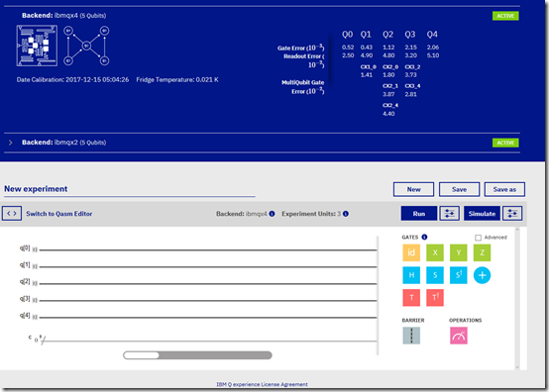The height and width of the screenshot is (392, 549).
Task: Show info for Backend ibmqx4
Action: (x=272, y=214)
